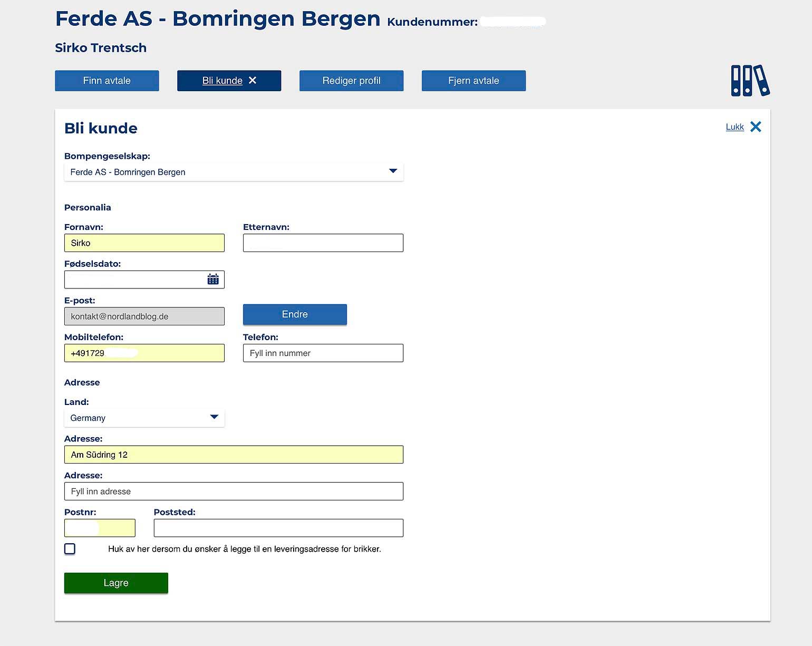Click the Ferde AS - Bomringen Bergen heading
The image size is (812, 646).
click(218, 19)
